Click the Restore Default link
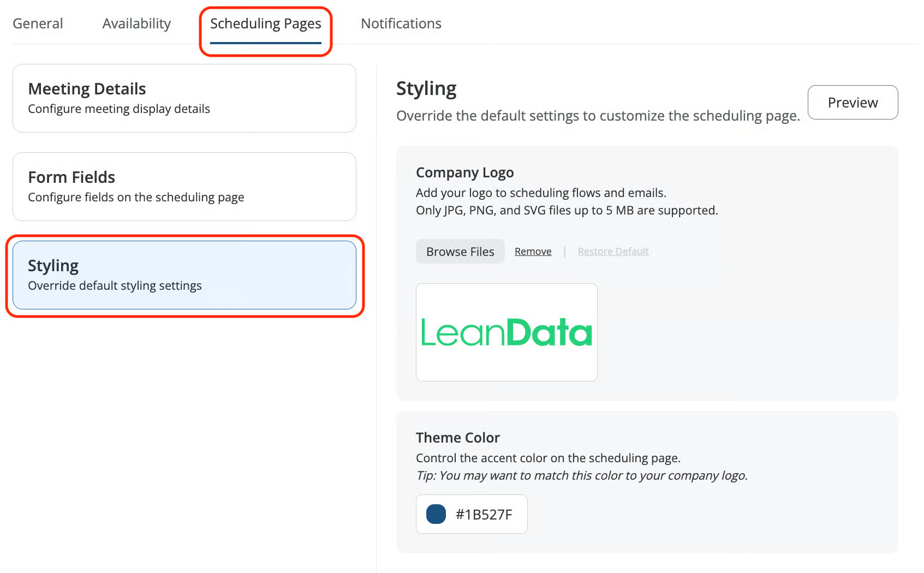 613,252
